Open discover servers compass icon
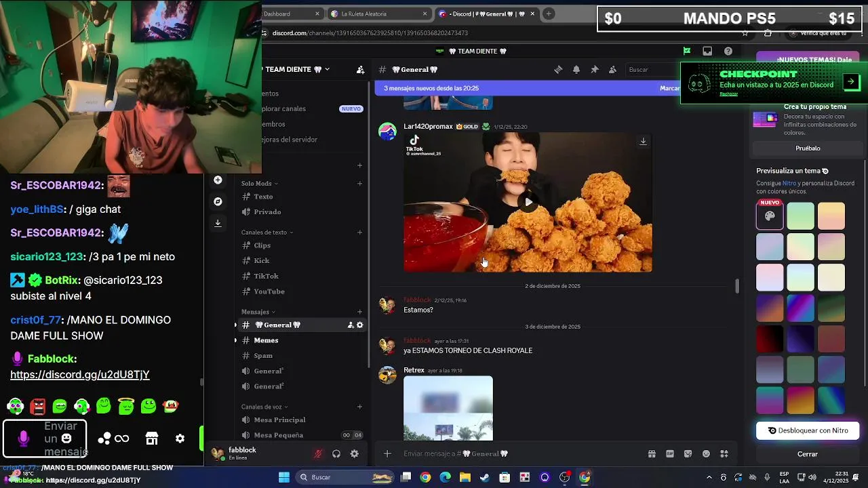 [x=218, y=201]
